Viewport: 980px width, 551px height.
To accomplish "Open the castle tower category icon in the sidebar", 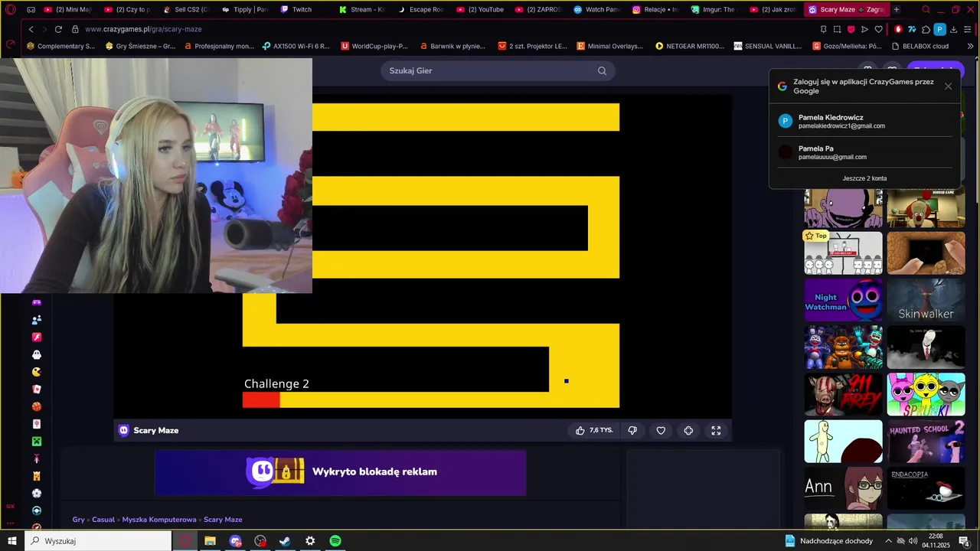I will [36, 476].
